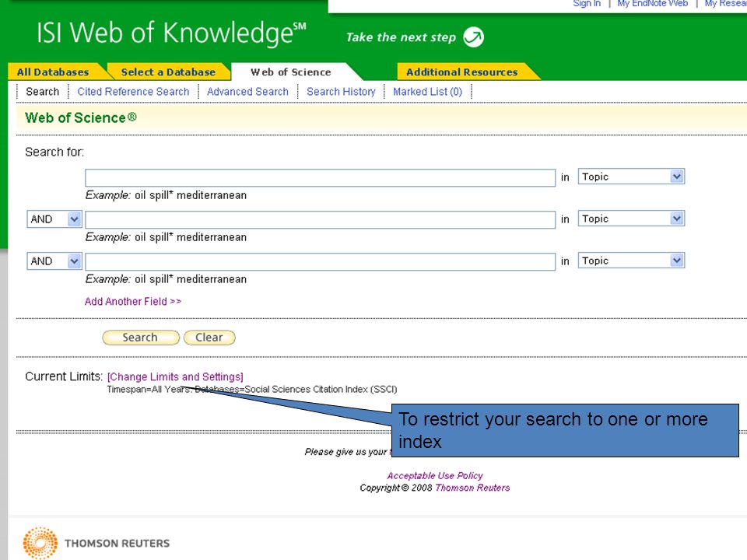The image size is (747, 560).
Task: Click the Clear button
Action: [209, 337]
